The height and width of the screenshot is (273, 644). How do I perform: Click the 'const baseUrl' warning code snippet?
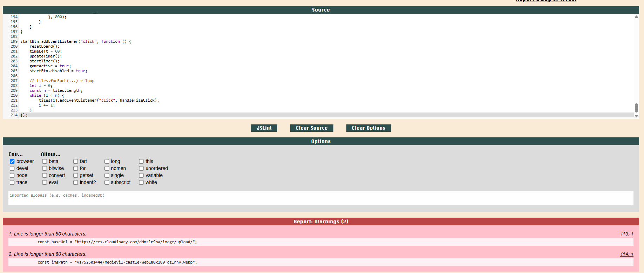(x=117, y=242)
